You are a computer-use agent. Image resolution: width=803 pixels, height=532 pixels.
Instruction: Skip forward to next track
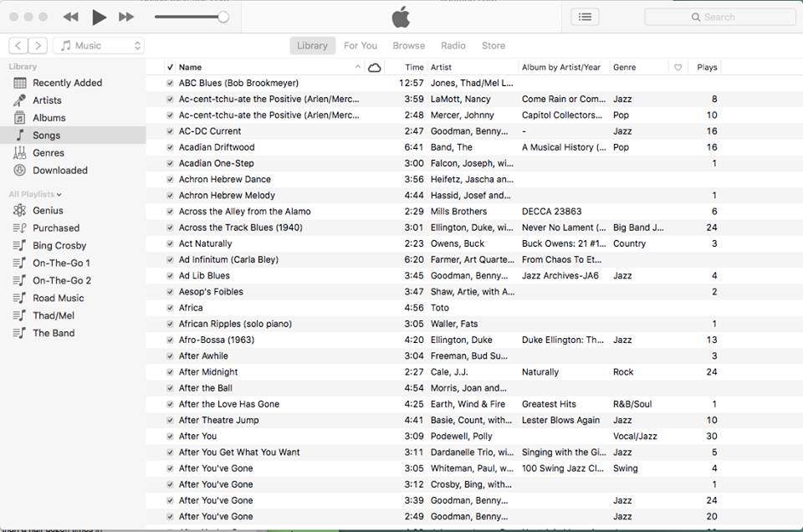coord(126,18)
